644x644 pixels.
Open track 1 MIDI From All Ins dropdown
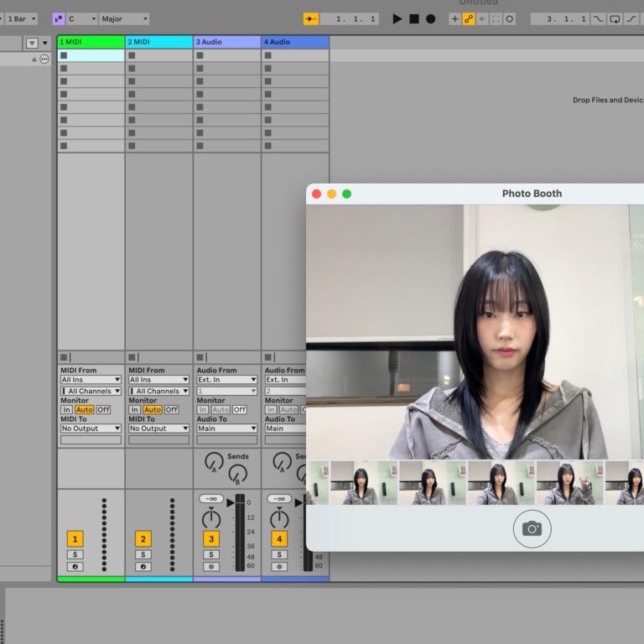(x=91, y=380)
